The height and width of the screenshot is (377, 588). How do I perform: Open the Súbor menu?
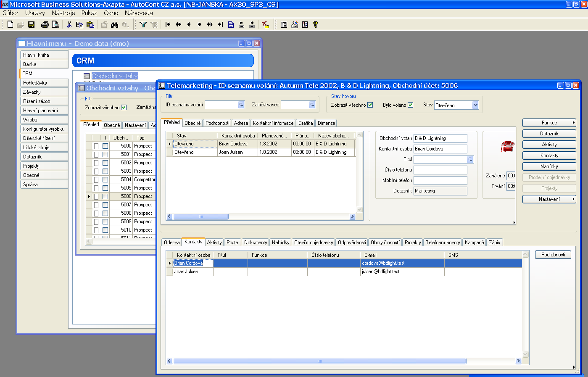click(11, 13)
